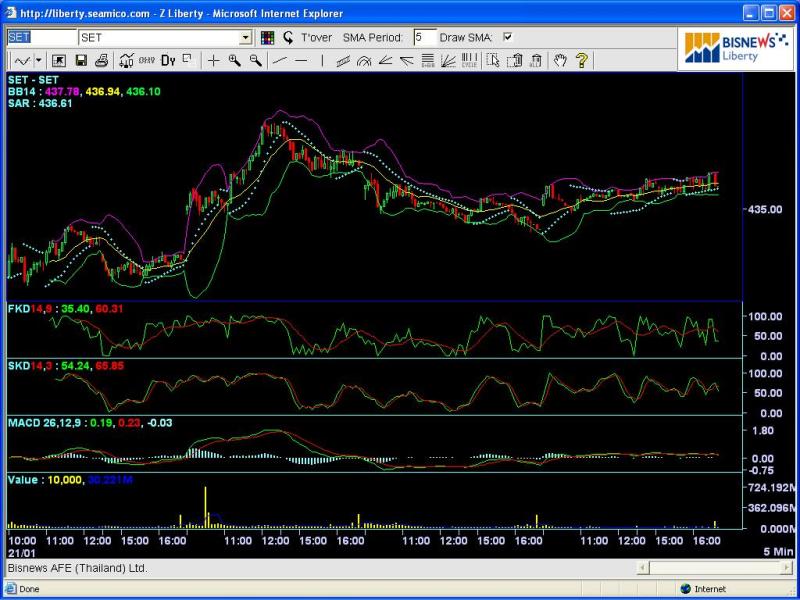Click the Internet zone status bar indicator
The height and width of the screenshot is (600, 800).
pyautogui.click(x=703, y=589)
